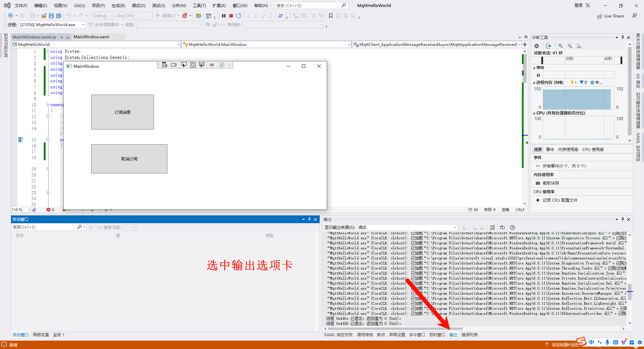Click the Sogou 中 language indicator
This screenshot has height=349, width=644.
coord(591,342)
